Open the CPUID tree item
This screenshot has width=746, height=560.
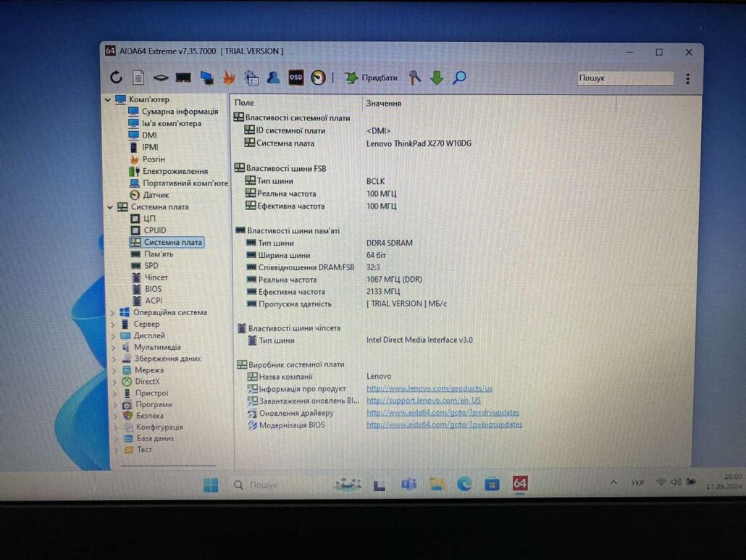pyautogui.click(x=148, y=230)
